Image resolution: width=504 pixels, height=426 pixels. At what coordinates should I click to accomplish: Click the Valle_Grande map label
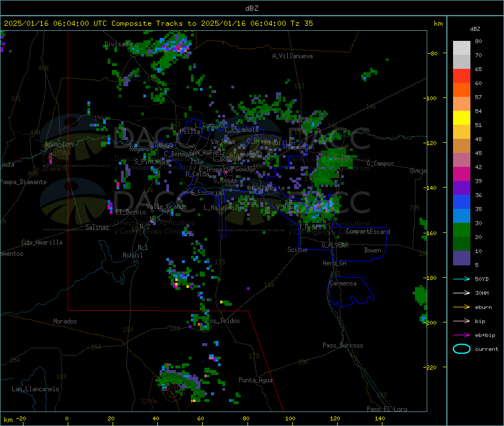166,207
